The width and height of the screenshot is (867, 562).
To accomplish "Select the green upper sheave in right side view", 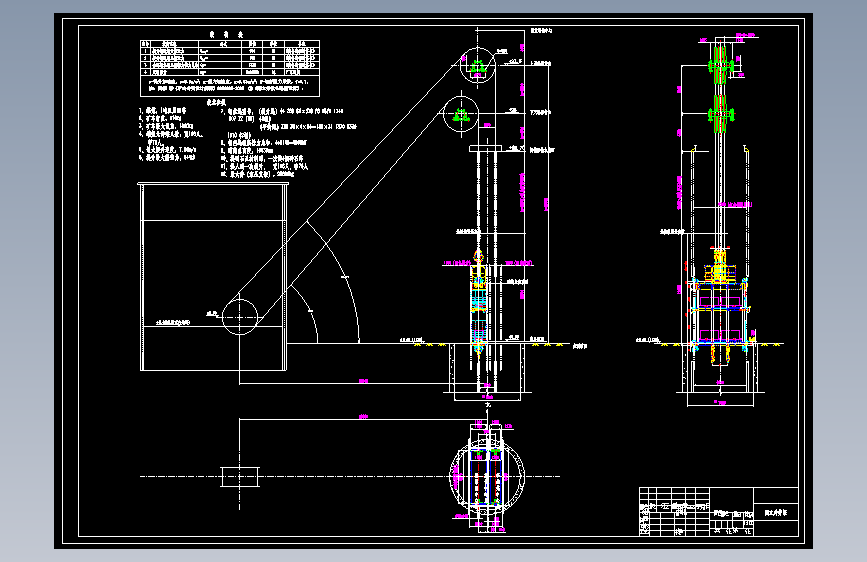I will coord(720,65).
